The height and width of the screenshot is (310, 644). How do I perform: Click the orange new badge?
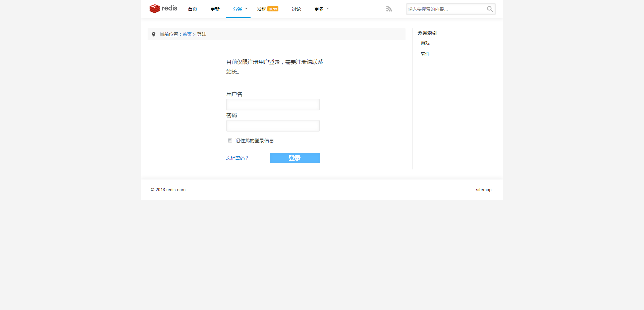click(273, 9)
